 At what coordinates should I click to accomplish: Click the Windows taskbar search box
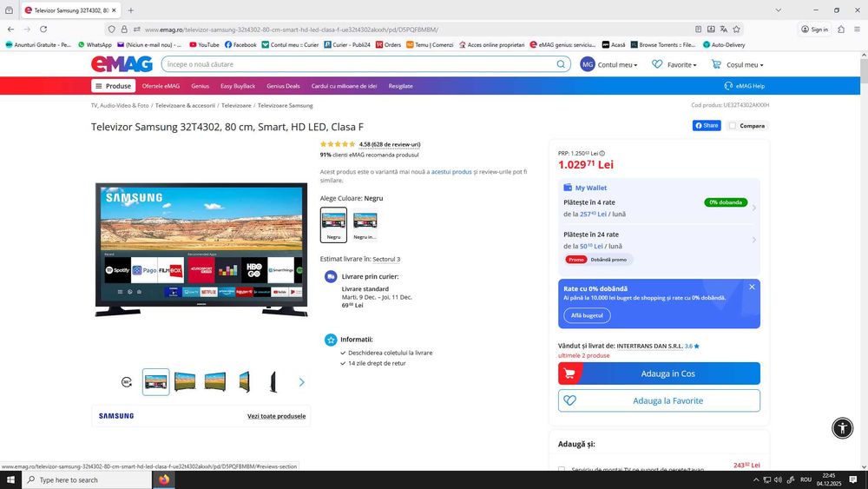tap(87, 479)
